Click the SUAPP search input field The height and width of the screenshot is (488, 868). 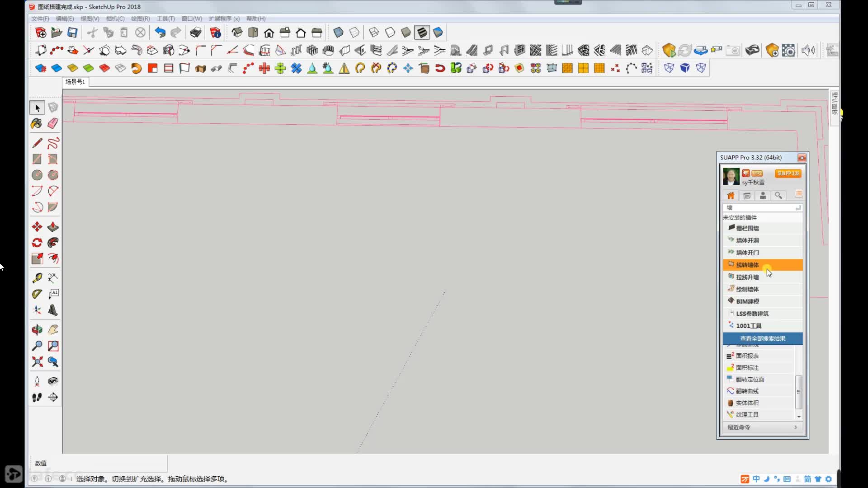[x=762, y=207]
